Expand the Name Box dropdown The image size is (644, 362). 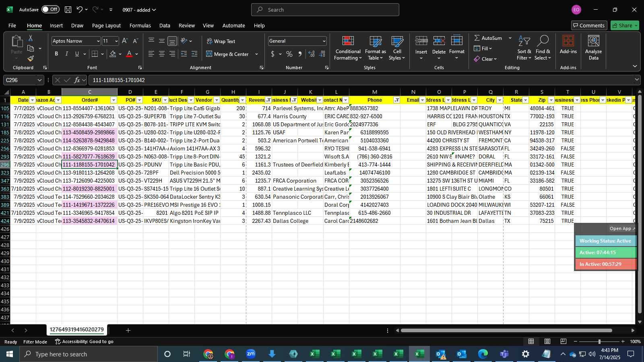coord(39,80)
